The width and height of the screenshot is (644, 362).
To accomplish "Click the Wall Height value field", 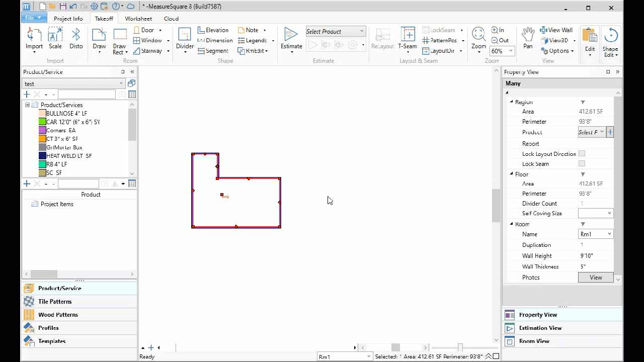I will click(596, 256).
